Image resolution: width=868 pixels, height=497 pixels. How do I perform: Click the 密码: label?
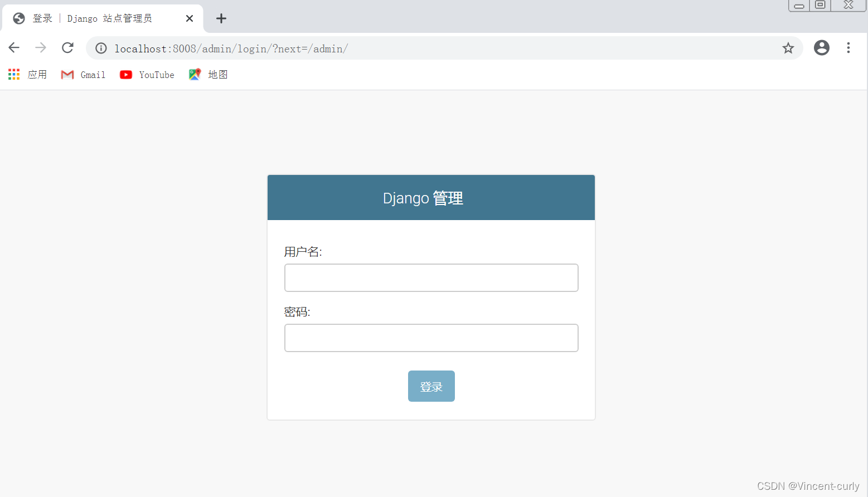[297, 312]
